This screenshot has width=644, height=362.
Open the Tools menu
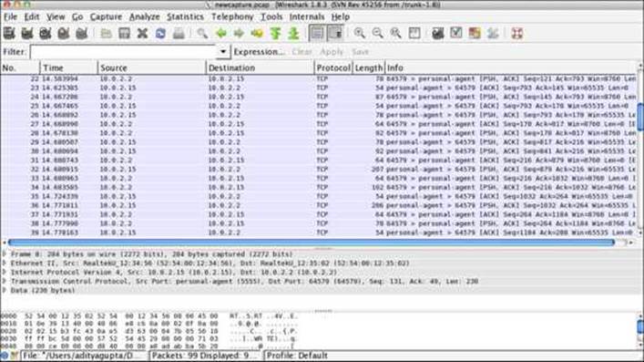(x=271, y=16)
